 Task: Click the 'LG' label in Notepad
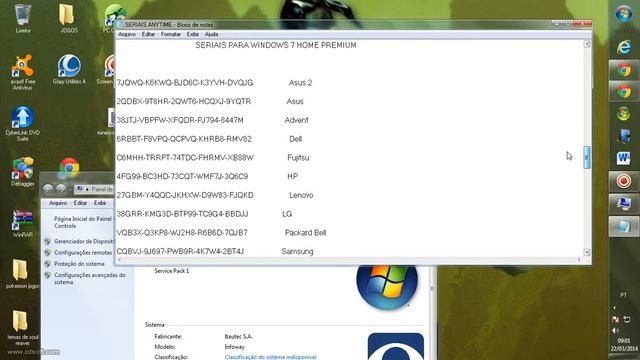pos(287,214)
